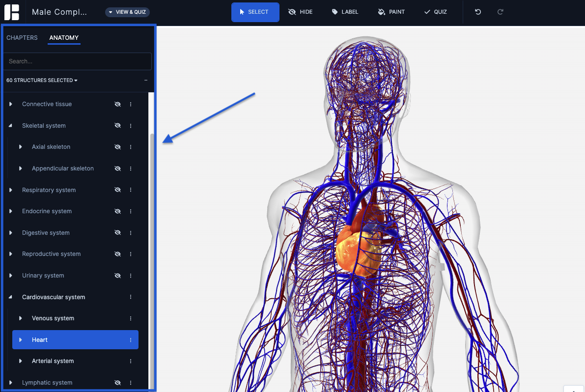This screenshot has height=392, width=585.
Task: Show the Respiratory system layer
Action: (x=117, y=190)
